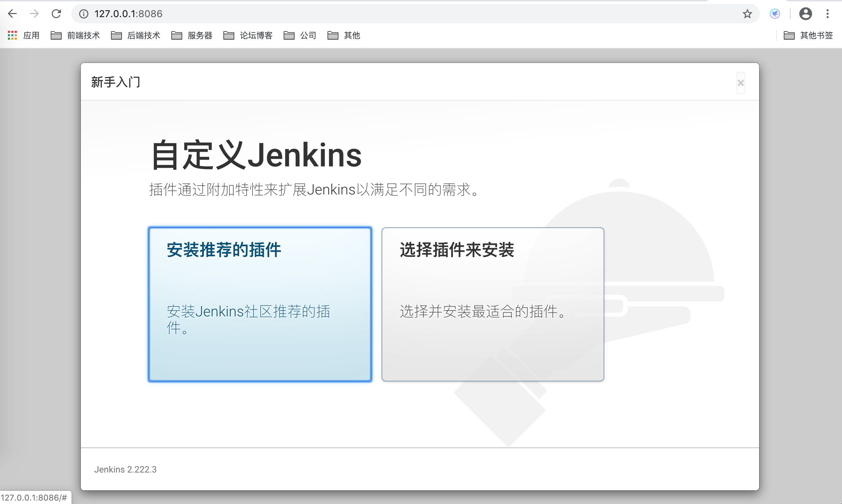
Task: Open the 服务器 bookmark folder
Action: pyautogui.click(x=192, y=35)
